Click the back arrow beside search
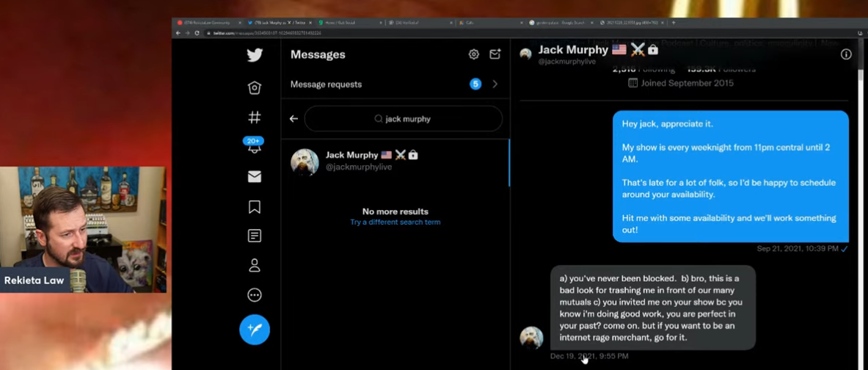The height and width of the screenshot is (370, 868). pyautogui.click(x=294, y=118)
